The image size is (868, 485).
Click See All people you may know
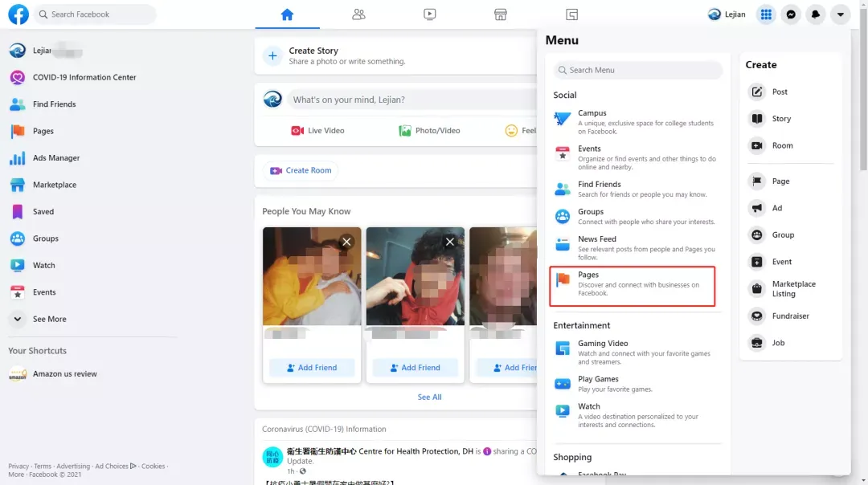click(x=429, y=397)
